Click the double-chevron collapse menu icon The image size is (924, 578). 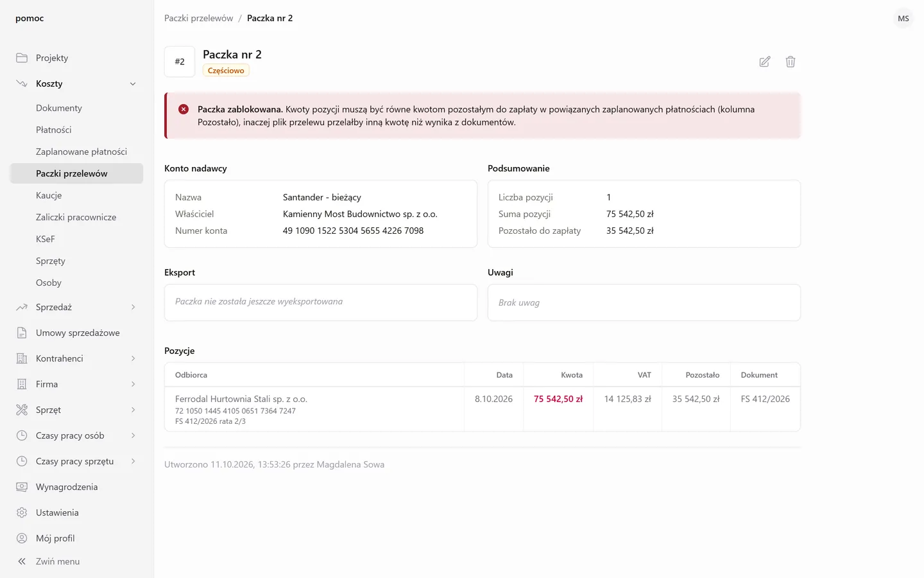(22, 561)
